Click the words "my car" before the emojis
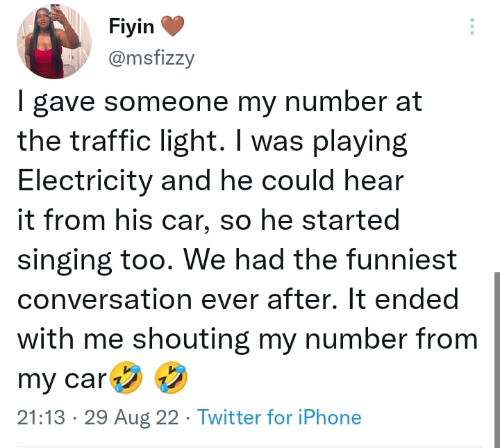Viewport: 500px width, 448px height. pyautogui.click(x=61, y=379)
